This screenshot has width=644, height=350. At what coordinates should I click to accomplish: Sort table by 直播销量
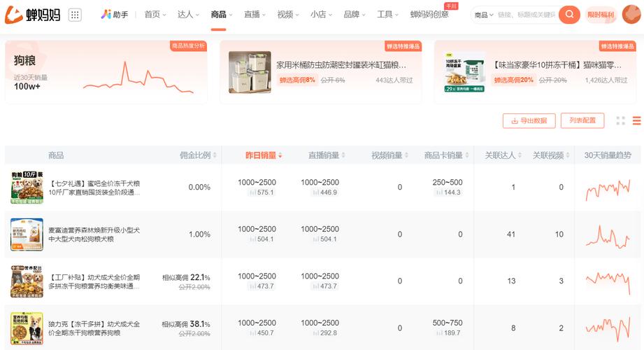pos(327,155)
